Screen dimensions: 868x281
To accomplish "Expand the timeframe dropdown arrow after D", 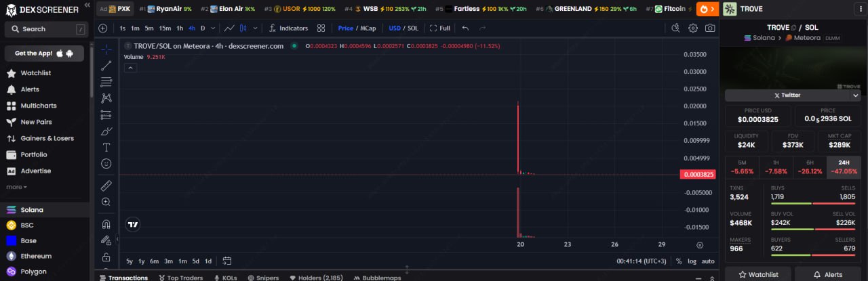I will 213,28.
